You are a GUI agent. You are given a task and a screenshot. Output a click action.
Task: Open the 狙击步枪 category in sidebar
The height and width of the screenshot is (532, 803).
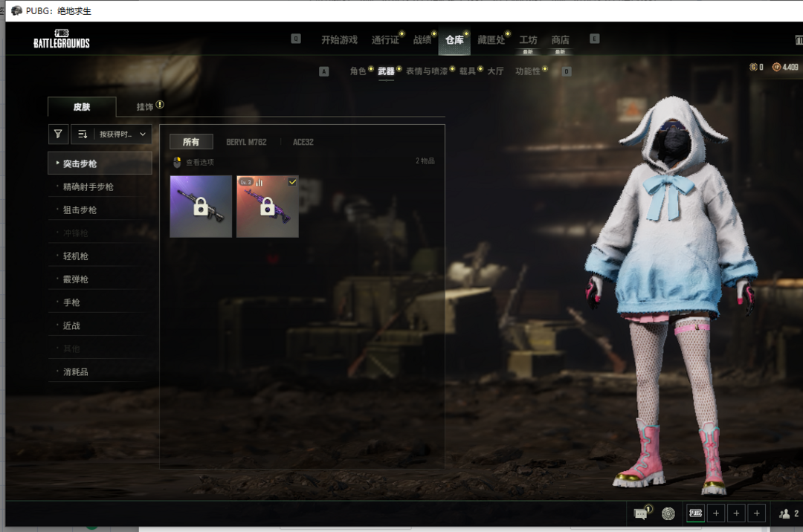(x=80, y=210)
